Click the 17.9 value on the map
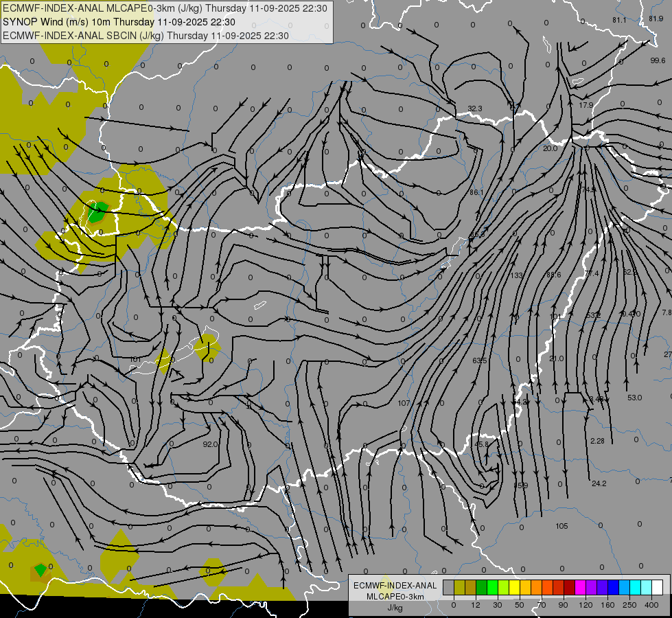This screenshot has width=672, height=618. 586,105
